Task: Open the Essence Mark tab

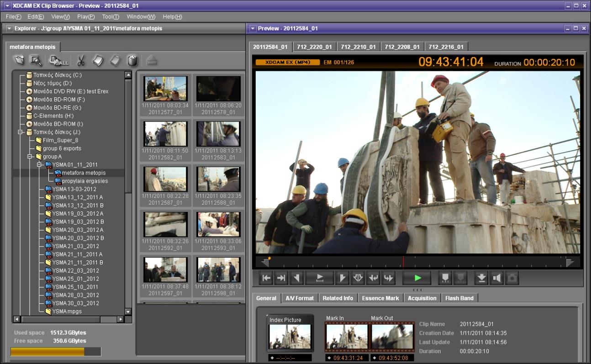Action: (380, 298)
